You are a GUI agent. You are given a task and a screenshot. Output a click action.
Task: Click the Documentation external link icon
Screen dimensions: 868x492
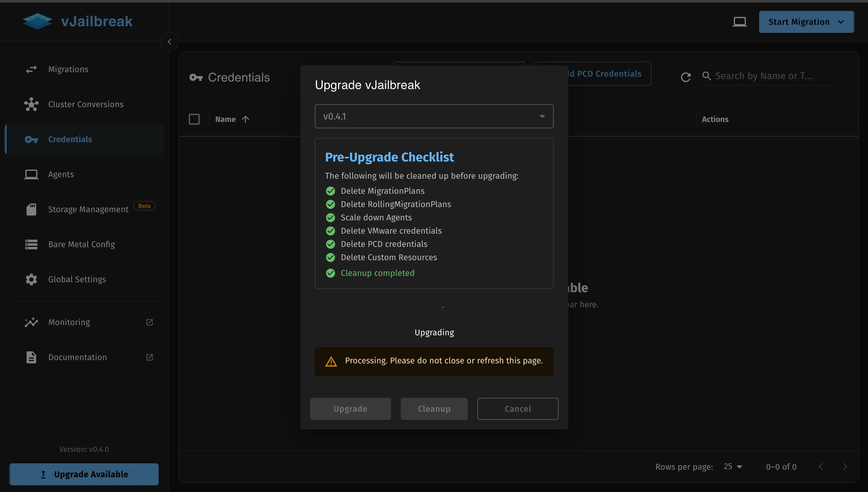point(149,357)
